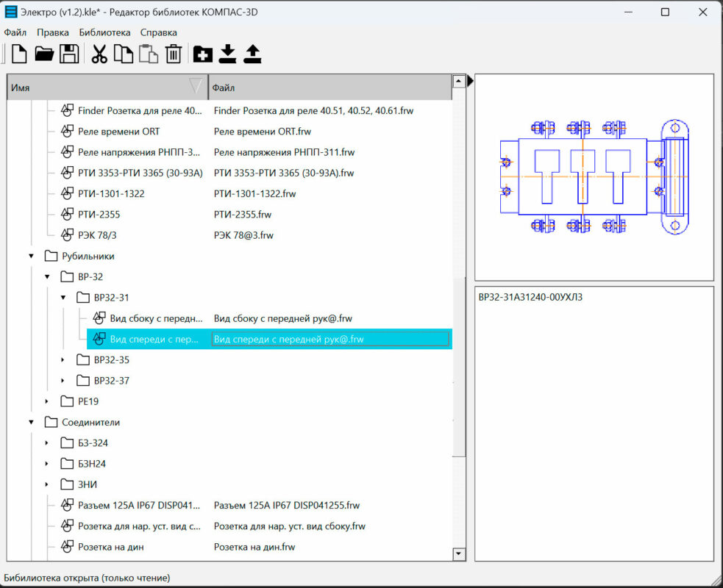Click file name Розетка на дин.frw
The image size is (723, 588).
[254, 547]
